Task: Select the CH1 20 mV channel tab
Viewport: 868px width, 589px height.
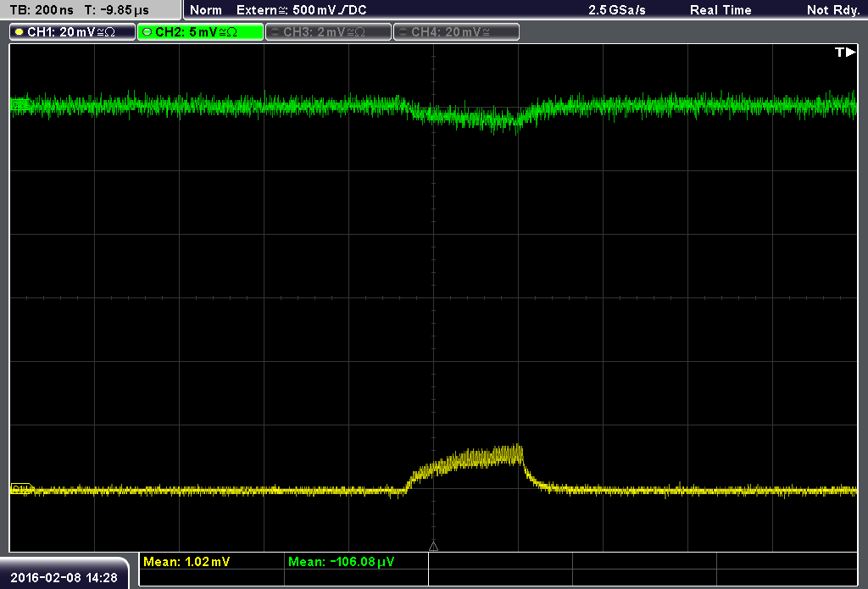Action: (x=73, y=32)
